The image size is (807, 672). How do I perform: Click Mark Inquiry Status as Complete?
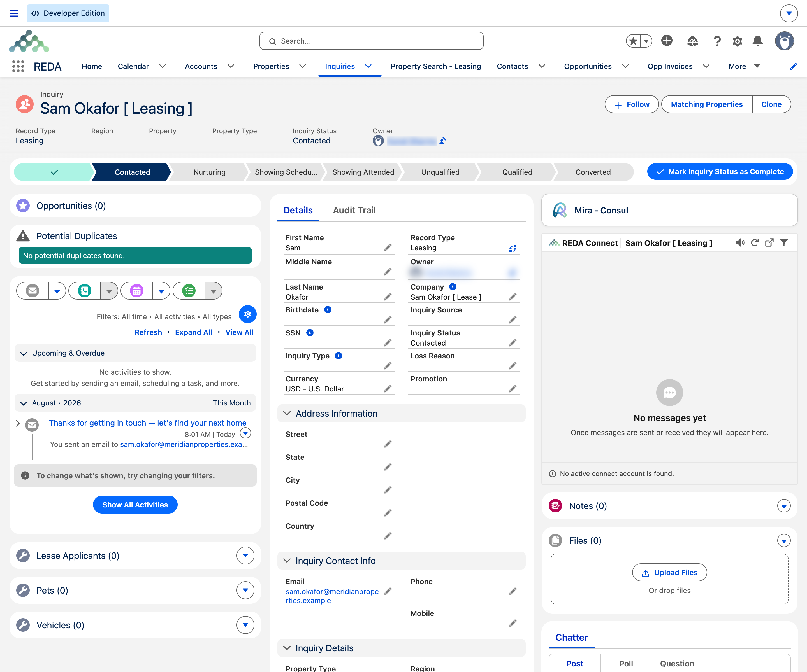pos(720,172)
